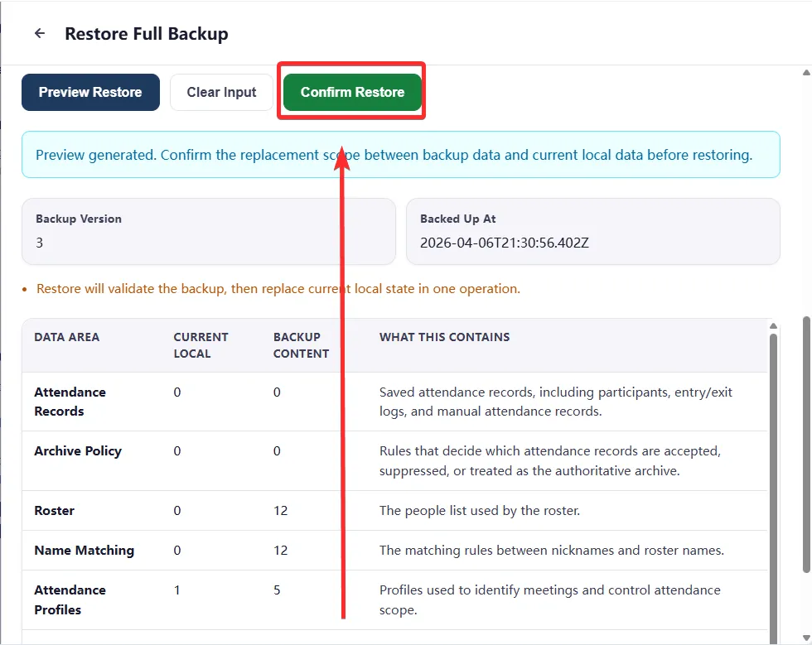
Task: Click the Preview Restore button
Action: click(90, 92)
